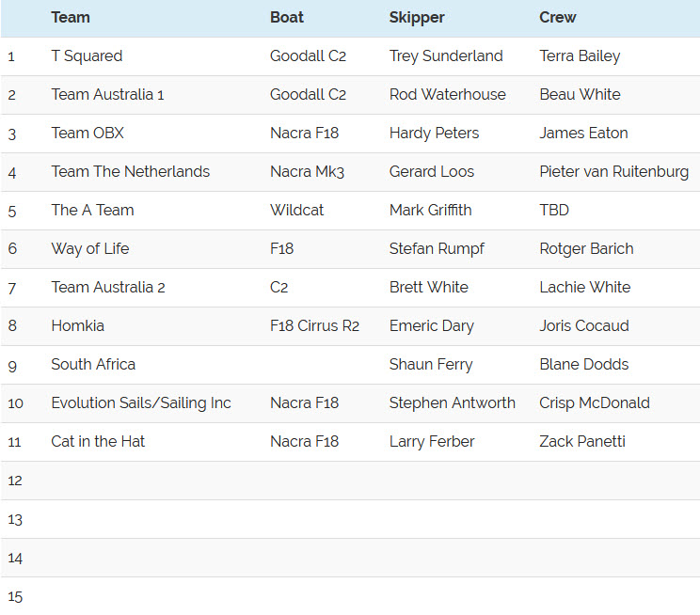Screen dimensions: 700x615
Task: Click empty row number 12
Action: click(x=14, y=481)
